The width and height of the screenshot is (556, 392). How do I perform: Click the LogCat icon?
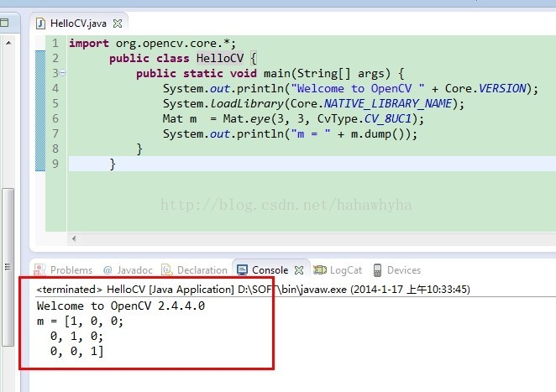click(320, 270)
